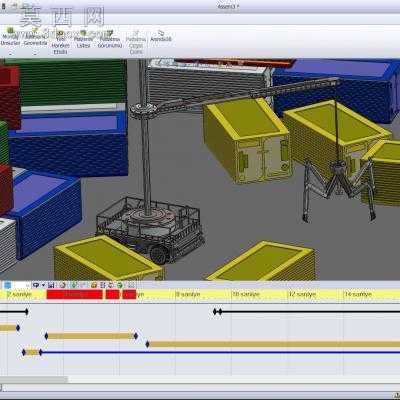Select the blue change bar in the bottom row
The image size is (400, 400).
pos(220,352)
